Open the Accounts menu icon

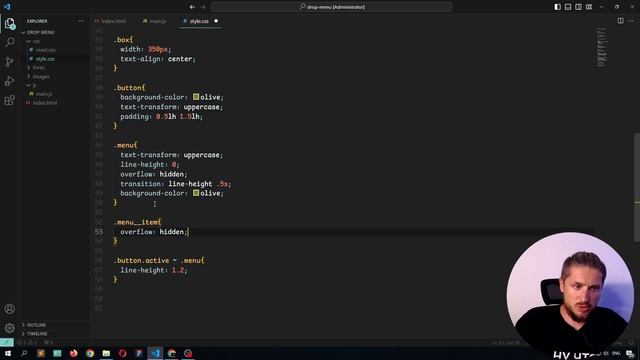pyautogui.click(x=10, y=309)
